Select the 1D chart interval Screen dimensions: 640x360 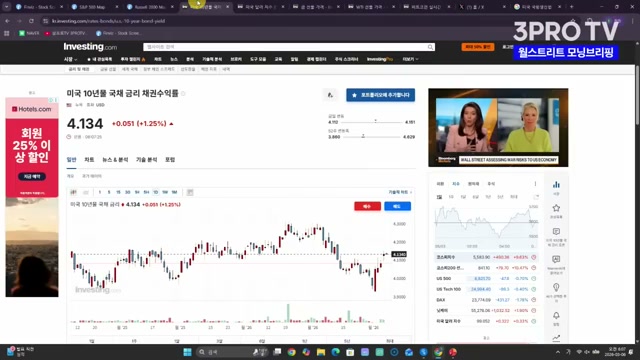pos(156,192)
